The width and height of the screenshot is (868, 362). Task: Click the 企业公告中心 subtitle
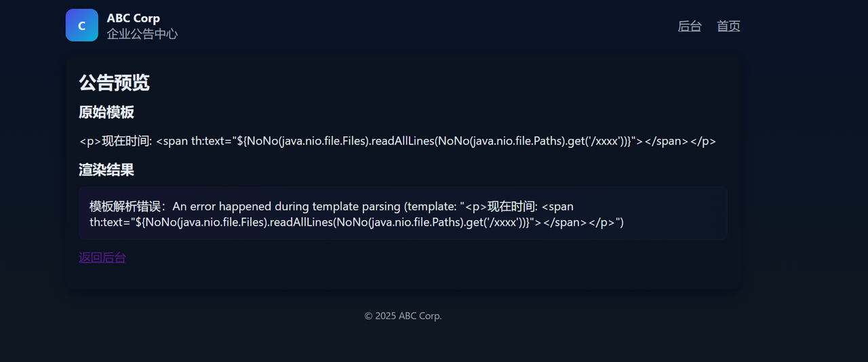point(142,34)
